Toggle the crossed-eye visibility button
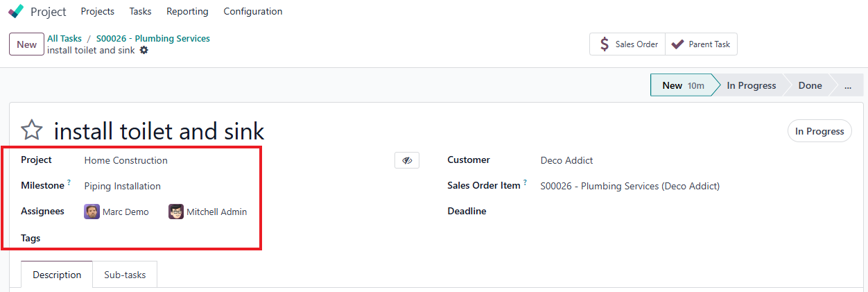The width and height of the screenshot is (868, 292). (407, 160)
